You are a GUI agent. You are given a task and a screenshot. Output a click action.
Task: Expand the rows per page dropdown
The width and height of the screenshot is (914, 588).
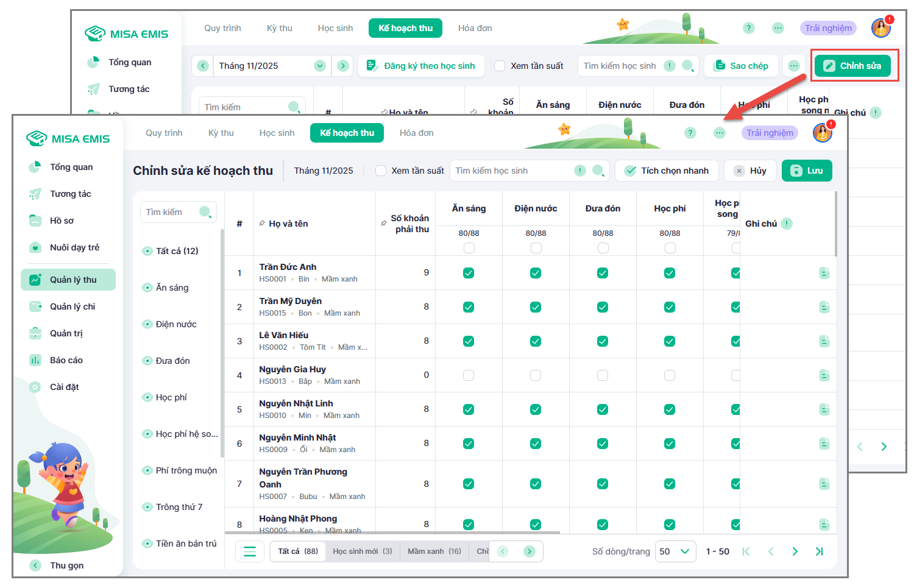point(675,551)
